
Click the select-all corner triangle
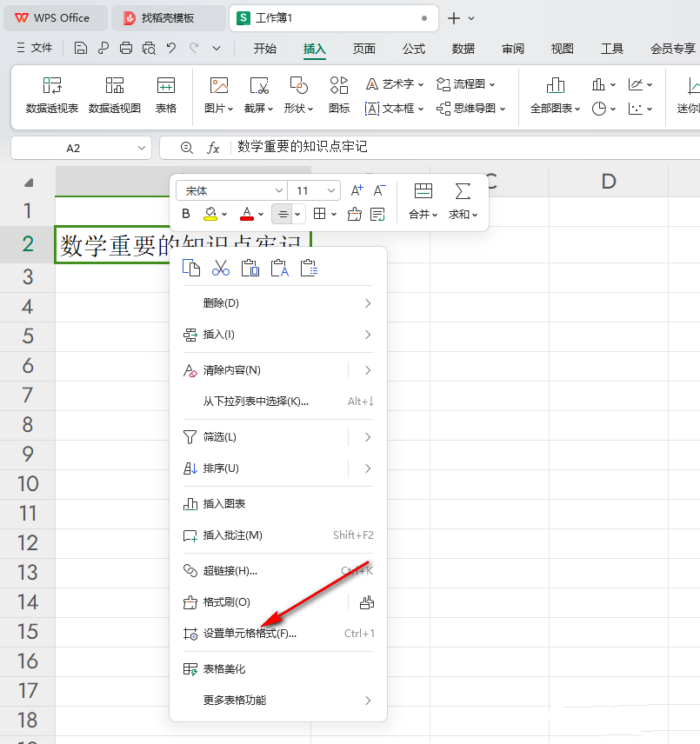29,183
